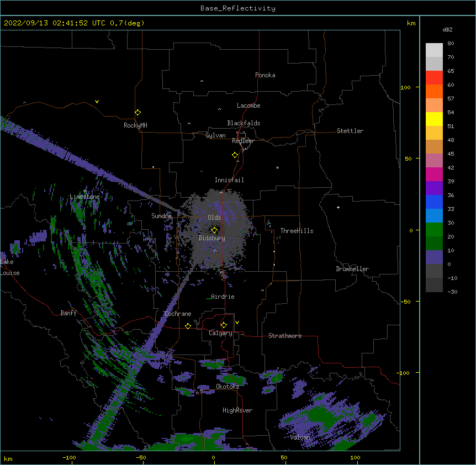Click the Strathmore label
This screenshot has width=476, height=465.
point(285,336)
